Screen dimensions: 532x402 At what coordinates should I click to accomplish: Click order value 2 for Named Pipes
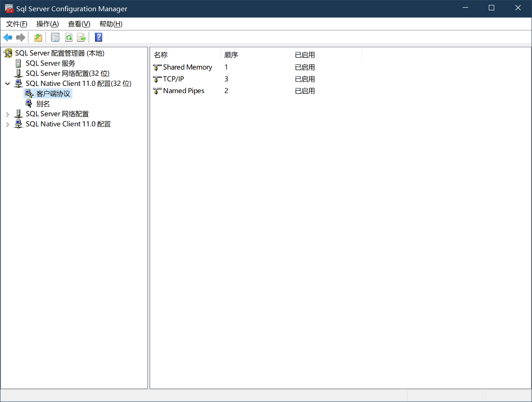(x=226, y=91)
